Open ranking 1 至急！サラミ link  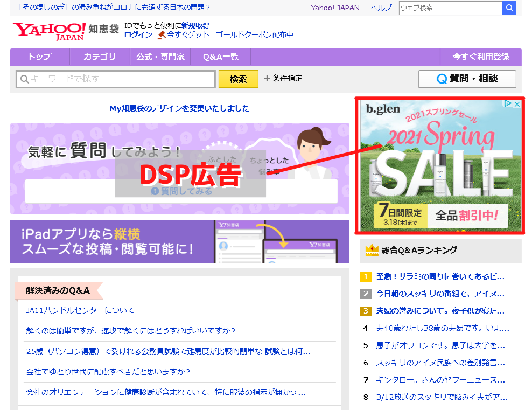click(x=440, y=276)
